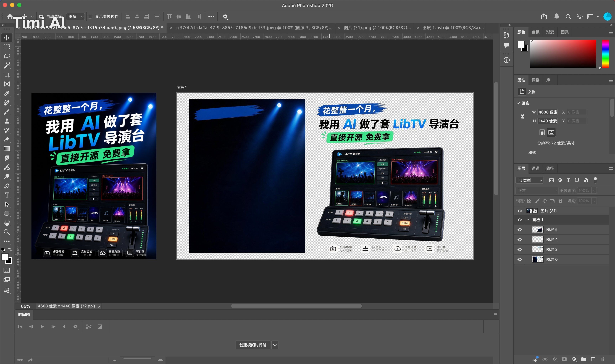Select the Lasso tool

point(7,56)
